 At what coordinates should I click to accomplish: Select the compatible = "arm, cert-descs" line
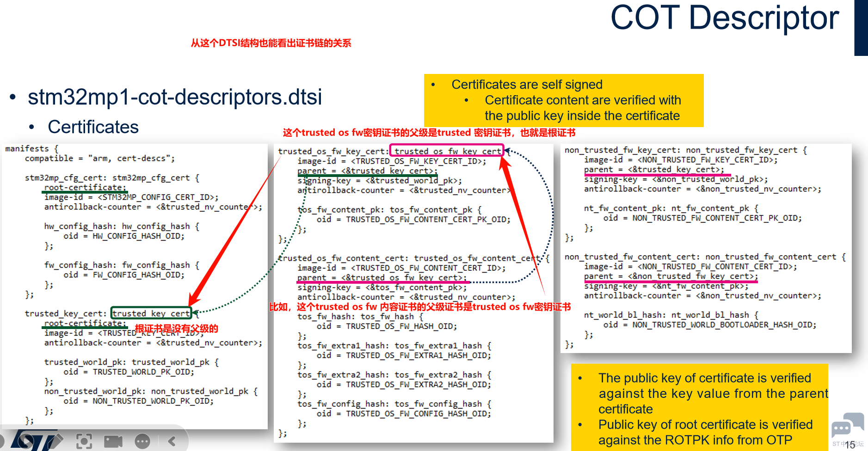(x=100, y=158)
